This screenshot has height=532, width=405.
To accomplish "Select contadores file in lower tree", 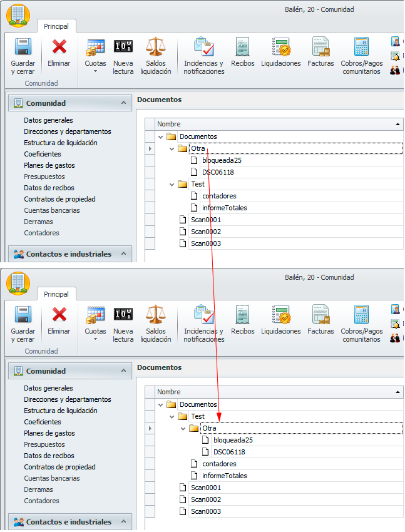I will (x=219, y=464).
